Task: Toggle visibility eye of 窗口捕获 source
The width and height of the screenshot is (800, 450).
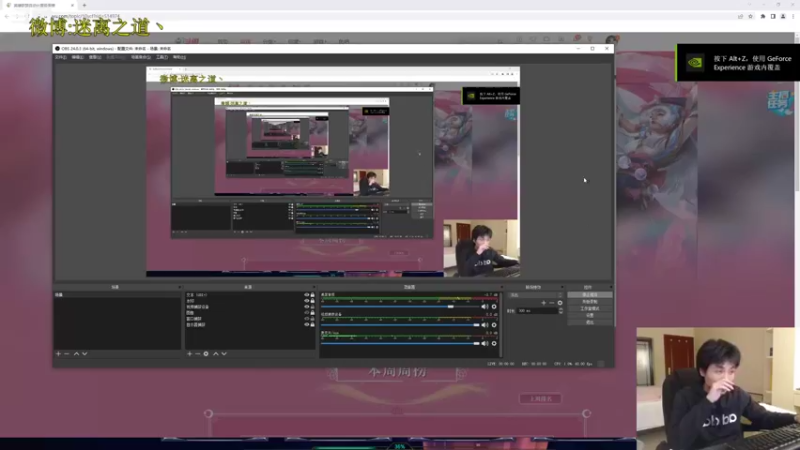Action: click(x=307, y=319)
